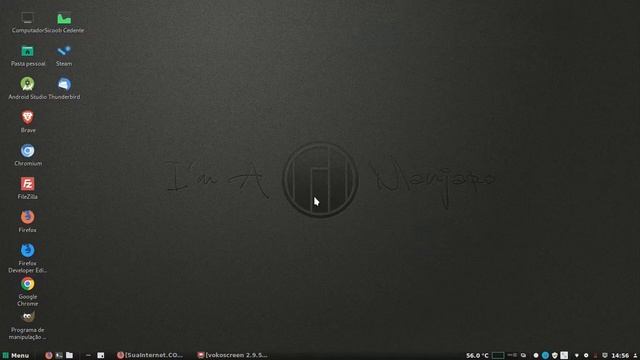Open the Pasta pessoal folder icon
Screen dimensions: 640x360
[27, 52]
